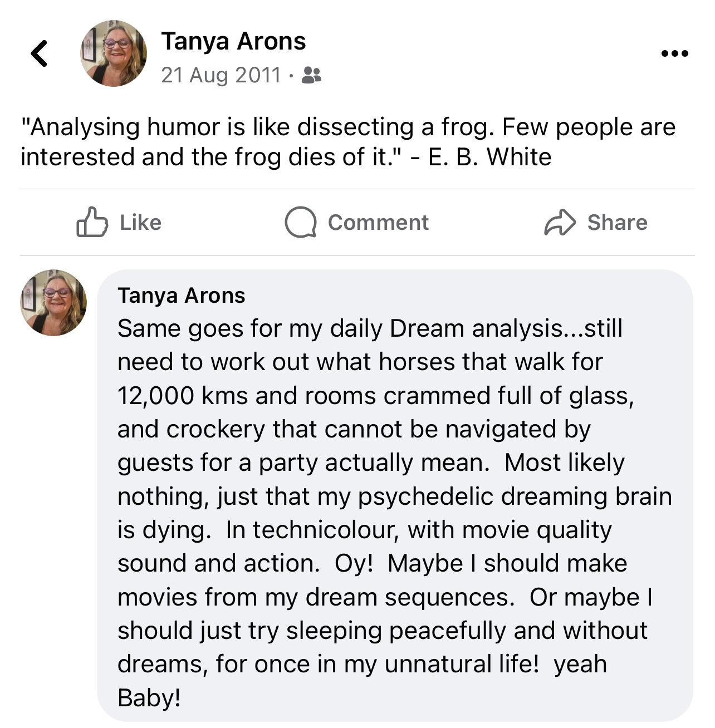Tap the 'psychedelic dreaming brain' phrase in comment
Screen dimensions: 715x728
(x=515, y=496)
